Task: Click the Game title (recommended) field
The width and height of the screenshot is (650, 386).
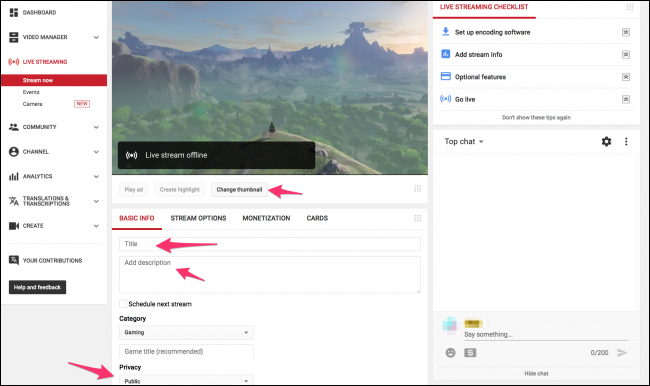Action: tap(186, 351)
